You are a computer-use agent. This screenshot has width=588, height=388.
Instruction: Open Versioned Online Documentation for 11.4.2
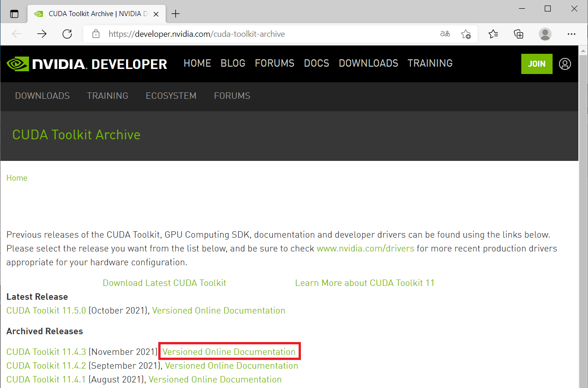click(x=231, y=365)
